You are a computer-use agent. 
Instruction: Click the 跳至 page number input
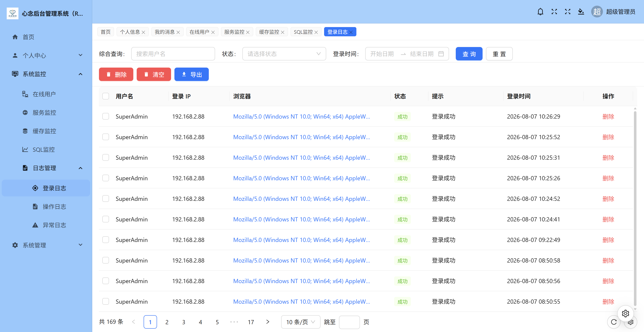coord(349,322)
